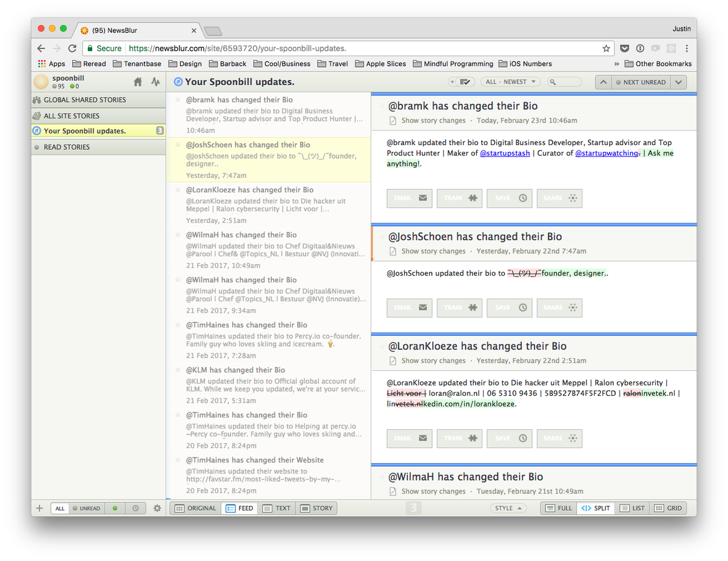Screen dimensions: 728x561
Task: Open Global Shared Stories
Action: [98, 100]
